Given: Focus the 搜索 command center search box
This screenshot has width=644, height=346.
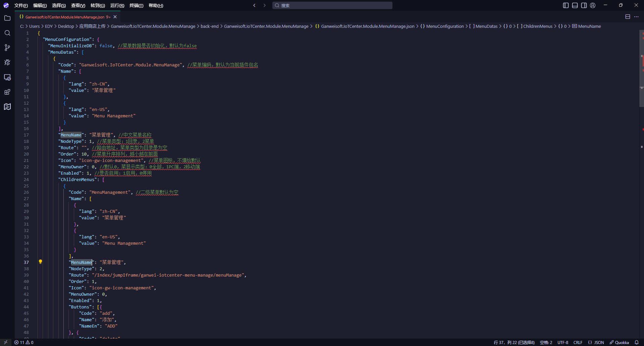Looking at the screenshot, I should (332, 5).
